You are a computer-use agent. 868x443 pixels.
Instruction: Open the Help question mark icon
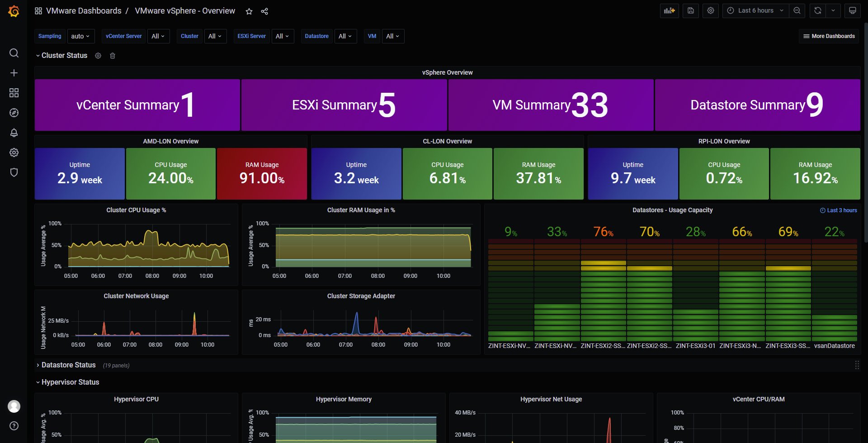pyautogui.click(x=14, y=426)
